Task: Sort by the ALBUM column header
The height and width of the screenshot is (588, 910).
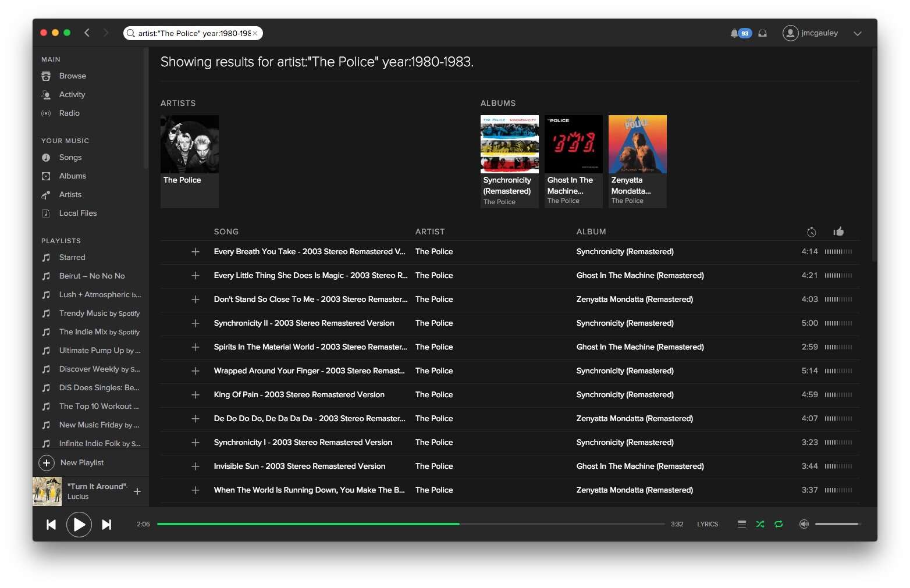Action: (591, 231)
